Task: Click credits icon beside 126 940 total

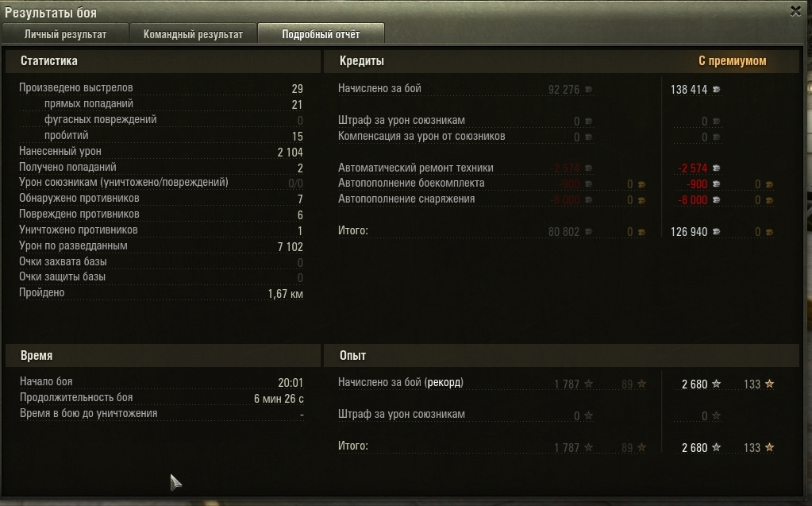Action: click(x=716, y=232)
